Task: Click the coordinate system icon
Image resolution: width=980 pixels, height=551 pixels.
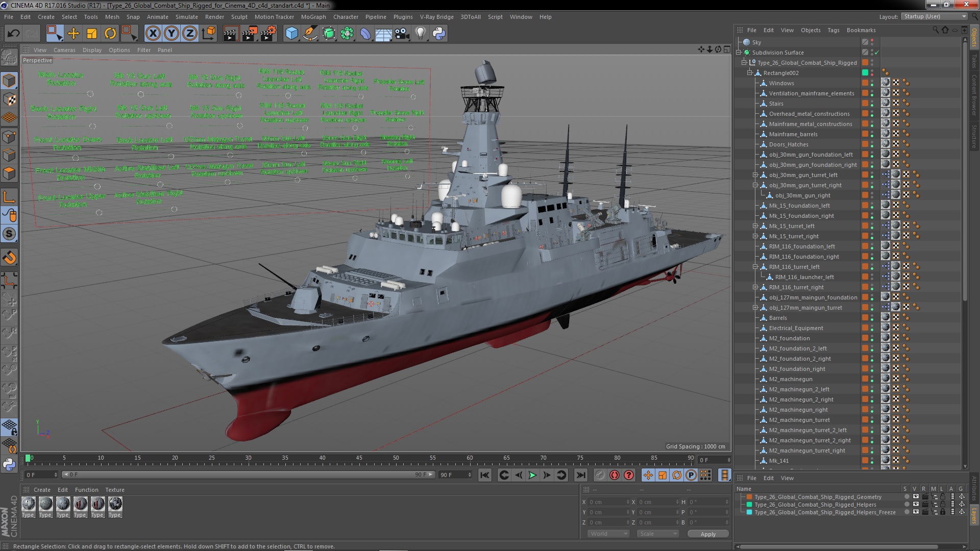Action: pyautogui.click(x=208, y=34)
